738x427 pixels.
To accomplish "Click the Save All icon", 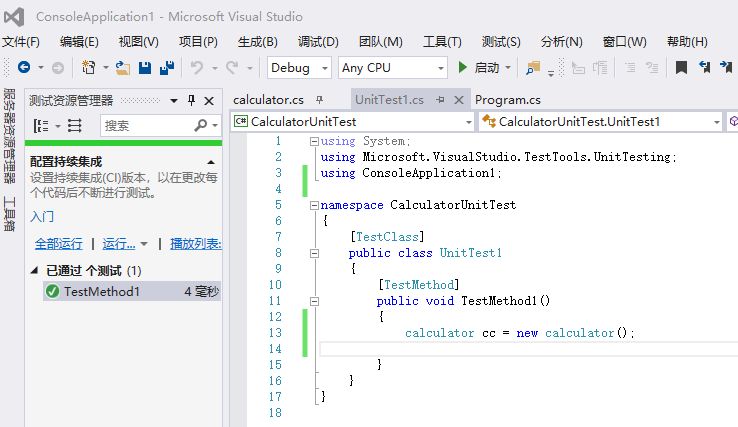I will point(167,68).
